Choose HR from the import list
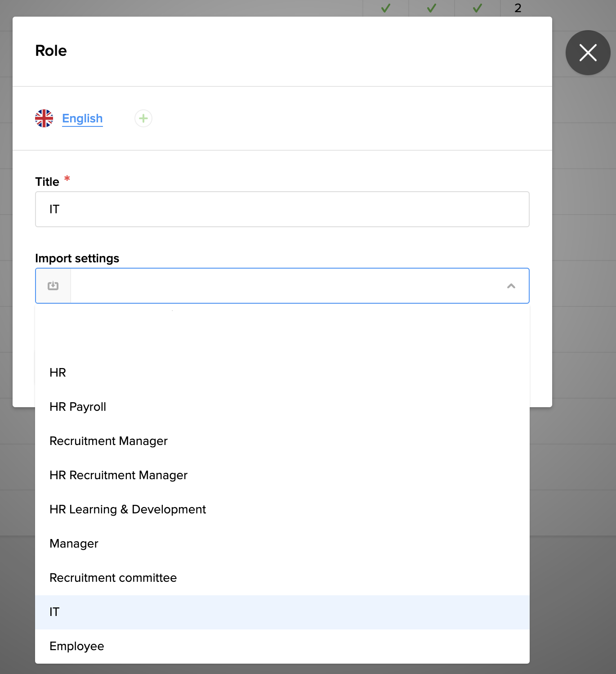The image size is (616, 674). (58, 373)
